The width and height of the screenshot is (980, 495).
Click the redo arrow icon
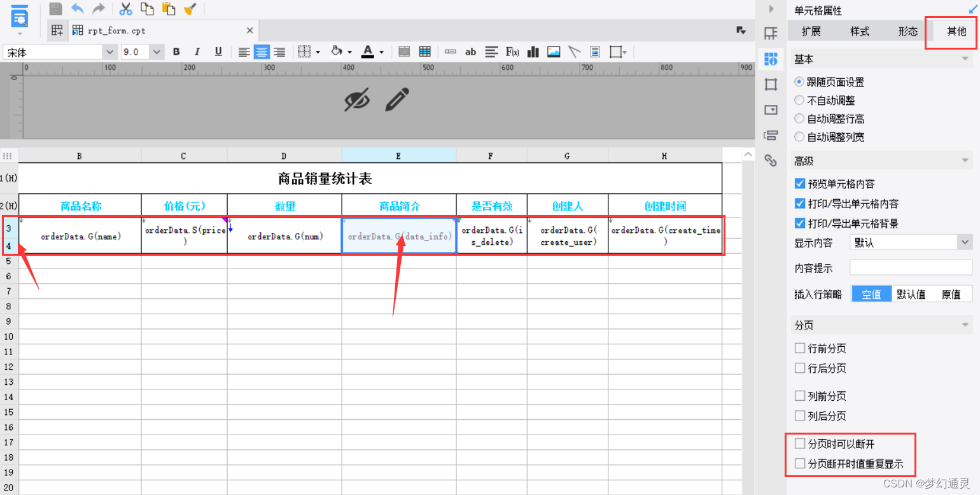pos(99,8)
